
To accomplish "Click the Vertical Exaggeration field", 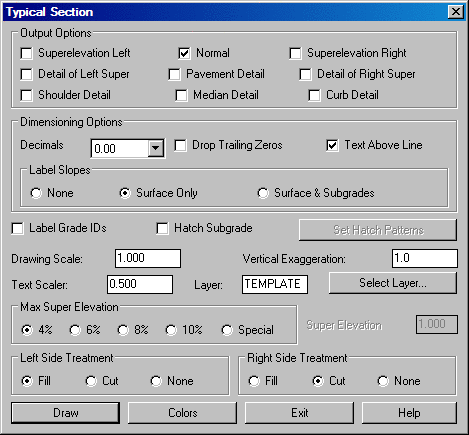I will click(x=425, y=258).
